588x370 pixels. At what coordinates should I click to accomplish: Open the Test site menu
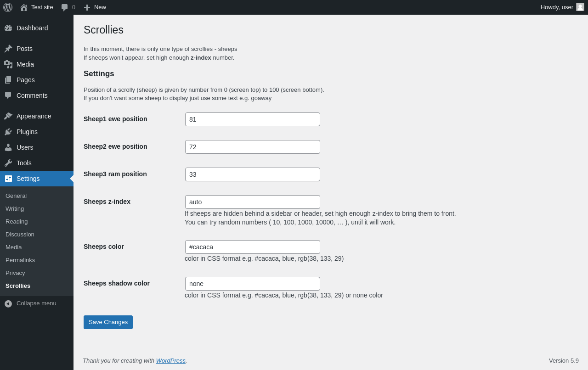click(37, 7)
